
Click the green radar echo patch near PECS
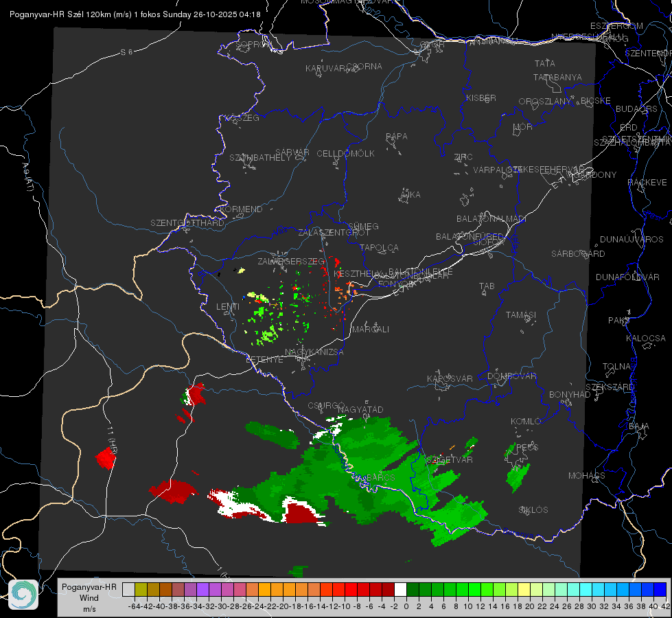[x=518, y=478]
